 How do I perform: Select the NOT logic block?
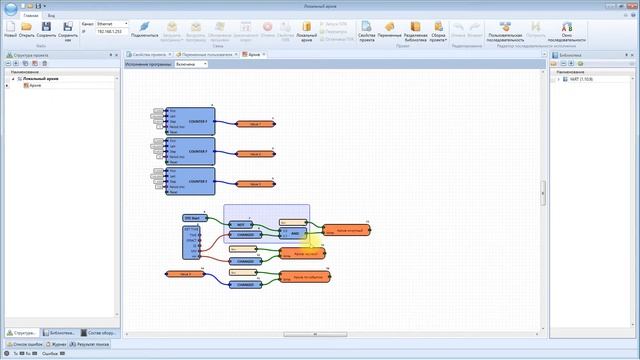pos(240,225)
